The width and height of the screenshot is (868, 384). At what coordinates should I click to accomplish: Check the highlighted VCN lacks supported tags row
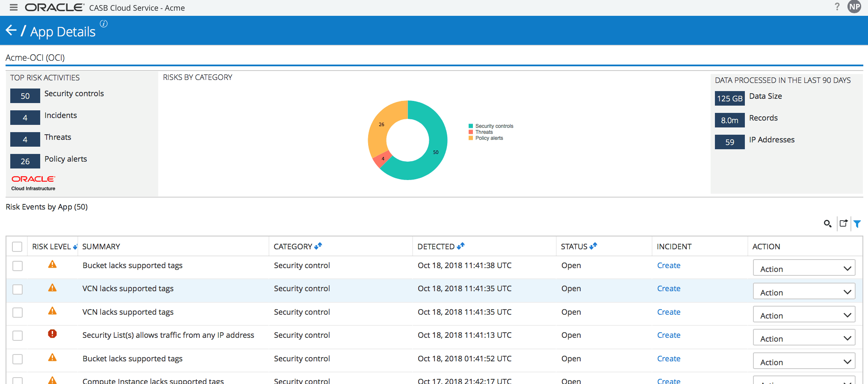[x=18, y=289]
